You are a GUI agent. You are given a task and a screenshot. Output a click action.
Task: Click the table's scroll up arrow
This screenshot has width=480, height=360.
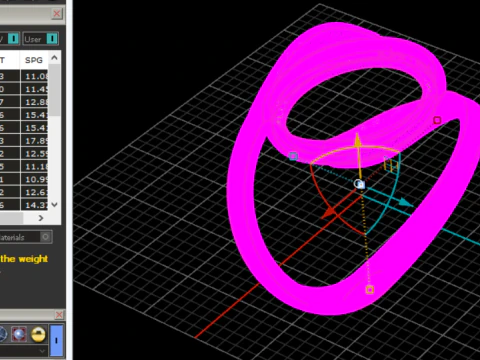[54, 58]
